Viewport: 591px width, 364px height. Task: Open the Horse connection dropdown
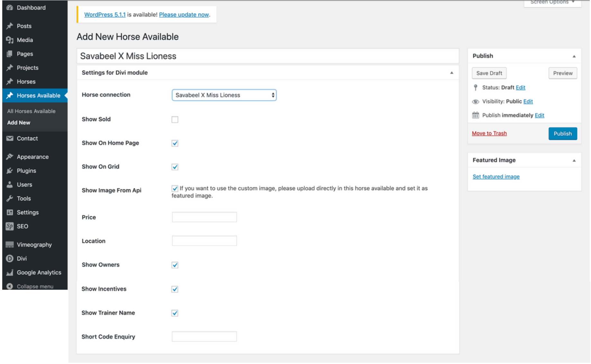coord(224,95)
